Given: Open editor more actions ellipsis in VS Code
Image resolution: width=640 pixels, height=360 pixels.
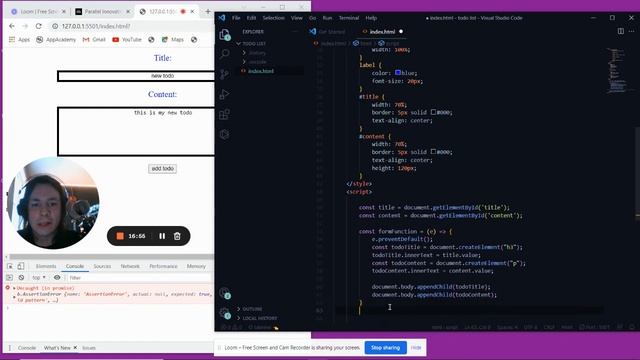Looking at the screenshot, I should (631, 31).
